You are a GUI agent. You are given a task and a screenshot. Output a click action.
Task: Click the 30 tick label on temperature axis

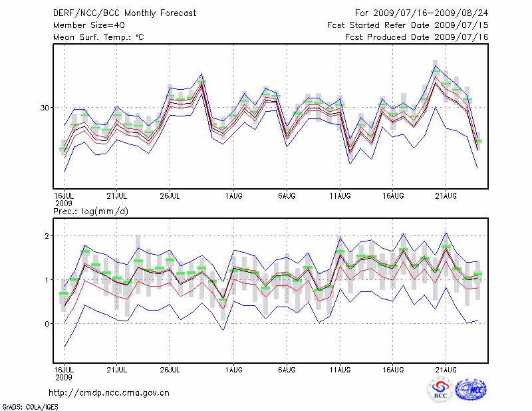point(45,108)
